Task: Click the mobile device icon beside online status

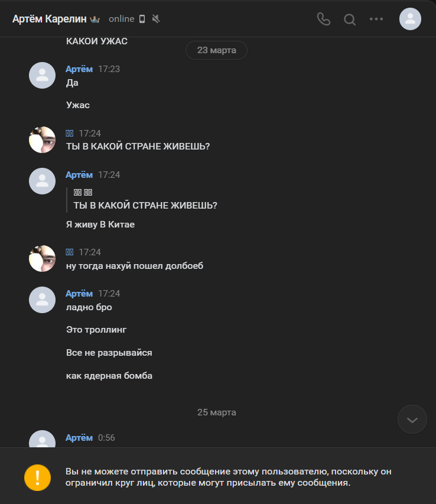Action: (142, 19)
